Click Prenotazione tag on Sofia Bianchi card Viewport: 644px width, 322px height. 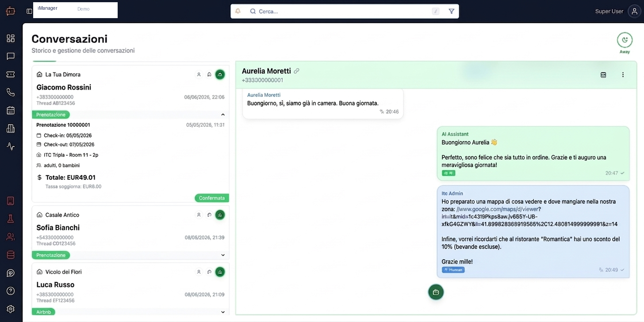pyautogui.click(x=51, y=255)
